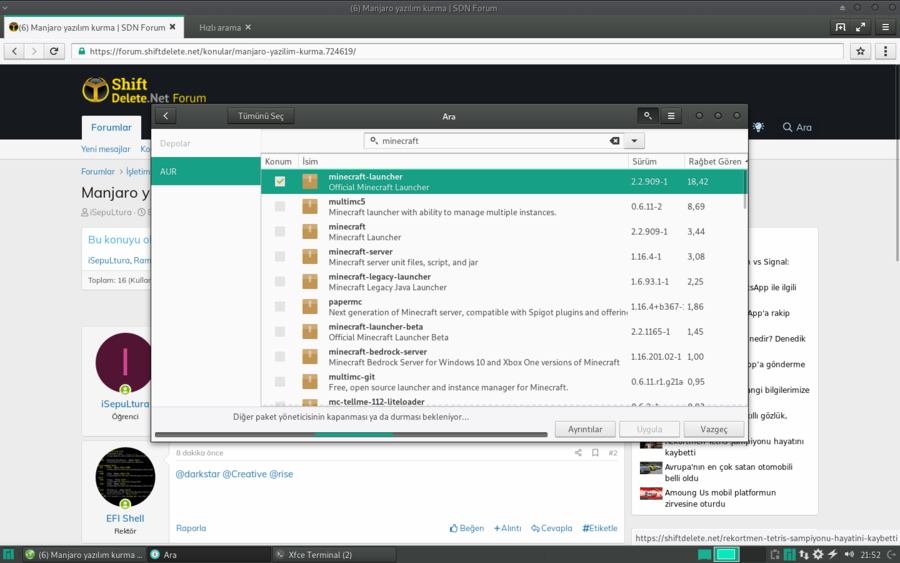Clear the minecraft search text
This screenshot has width=900, height=563.
pyautogui.click(x=614, y=141)
